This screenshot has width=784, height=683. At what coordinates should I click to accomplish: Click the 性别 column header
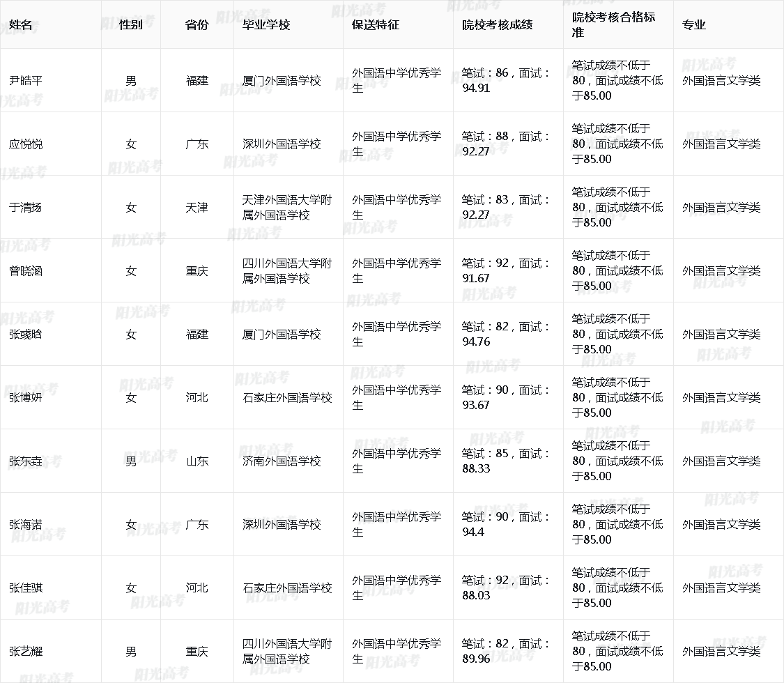click(x=130, y=25)
